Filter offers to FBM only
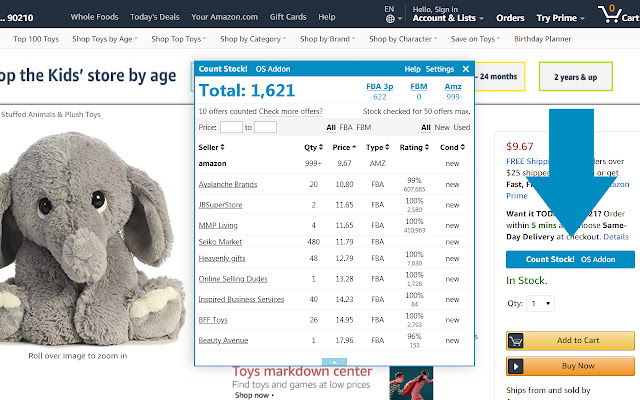The image size is (640, 400). [364, 127]
